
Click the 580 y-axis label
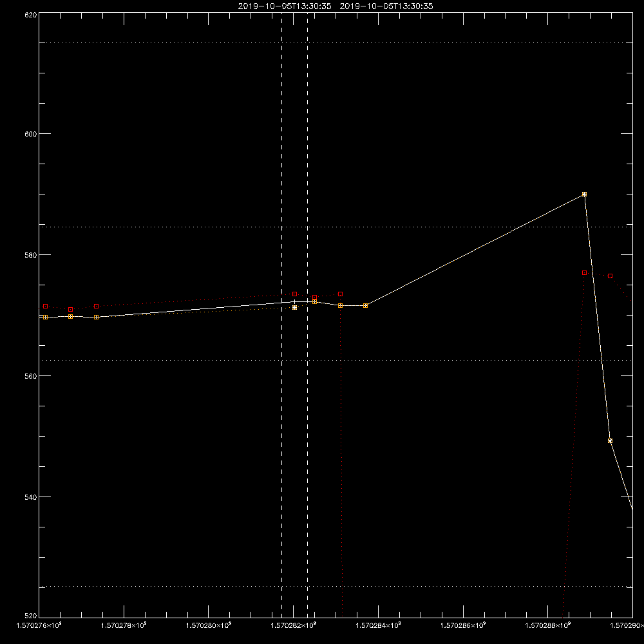[x=31, y=255]
